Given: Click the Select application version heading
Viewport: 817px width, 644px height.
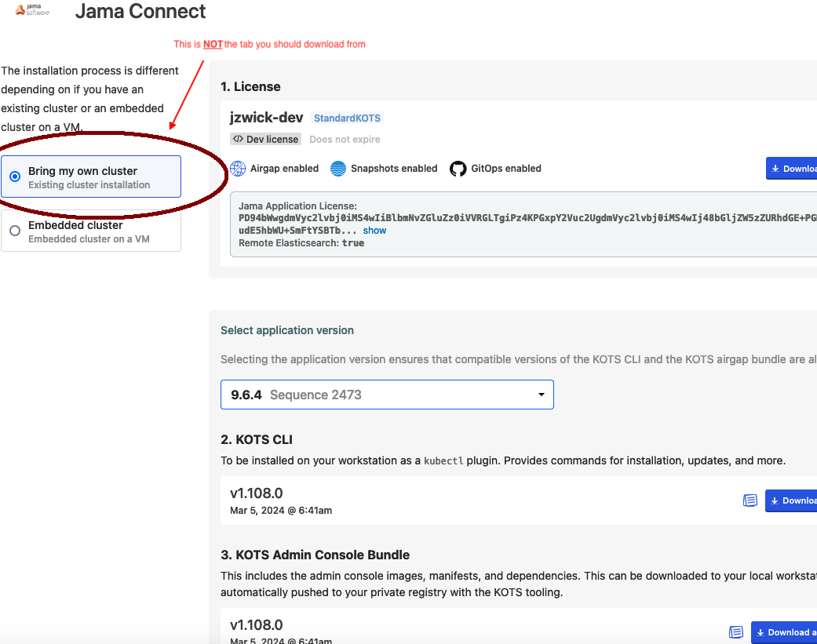Looking at the screenshot, I should 287,330.
